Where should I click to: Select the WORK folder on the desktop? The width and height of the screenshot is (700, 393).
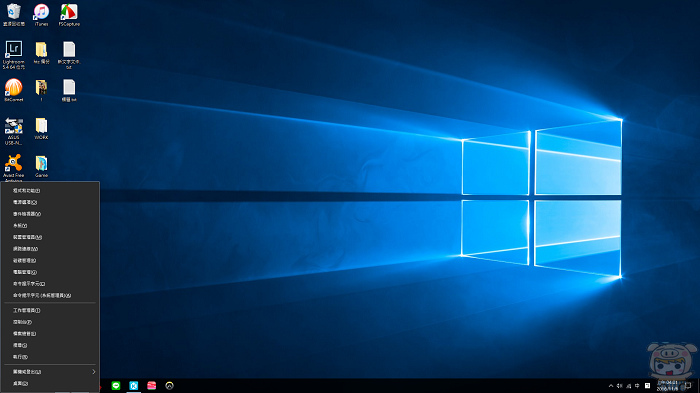(x=42, y=129)
